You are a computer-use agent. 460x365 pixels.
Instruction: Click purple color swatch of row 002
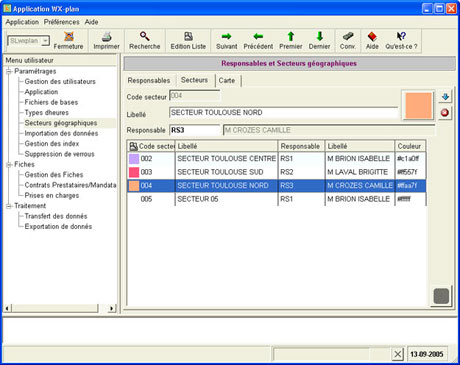(134, 158)
